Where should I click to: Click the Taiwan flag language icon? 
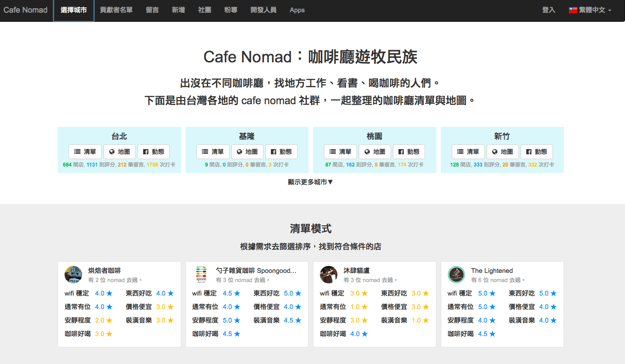click(x=573, y=10)
